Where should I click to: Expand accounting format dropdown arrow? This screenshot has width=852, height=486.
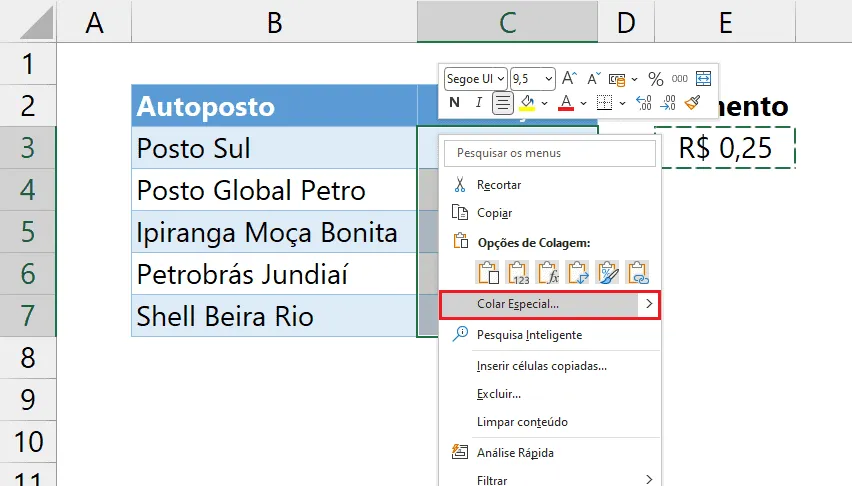[634, 79]
